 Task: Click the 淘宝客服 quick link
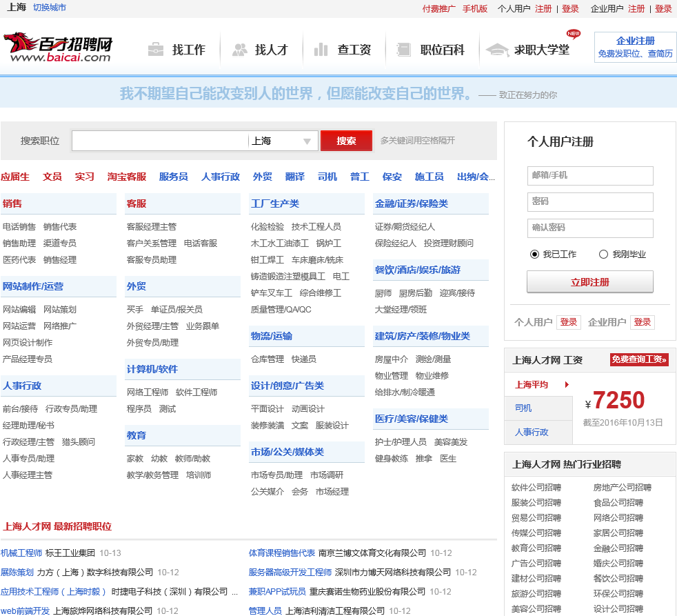126,177
